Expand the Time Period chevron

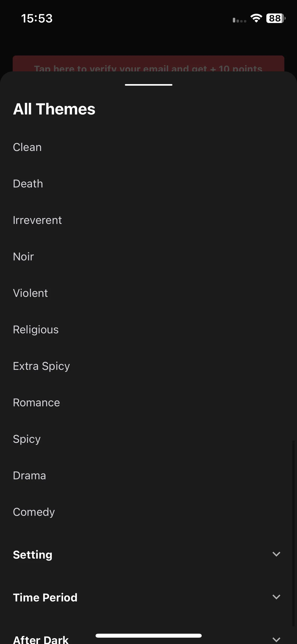[x=276, y=597]
